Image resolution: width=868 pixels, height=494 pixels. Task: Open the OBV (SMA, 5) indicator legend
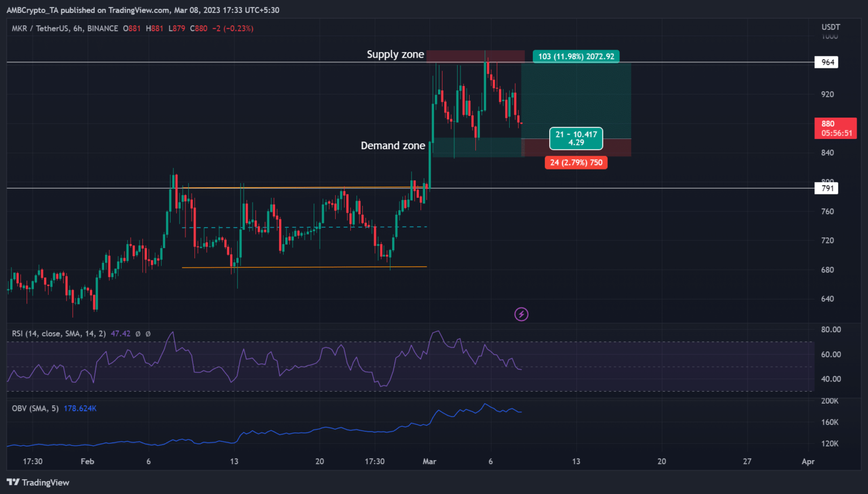(x=35, y=409)
